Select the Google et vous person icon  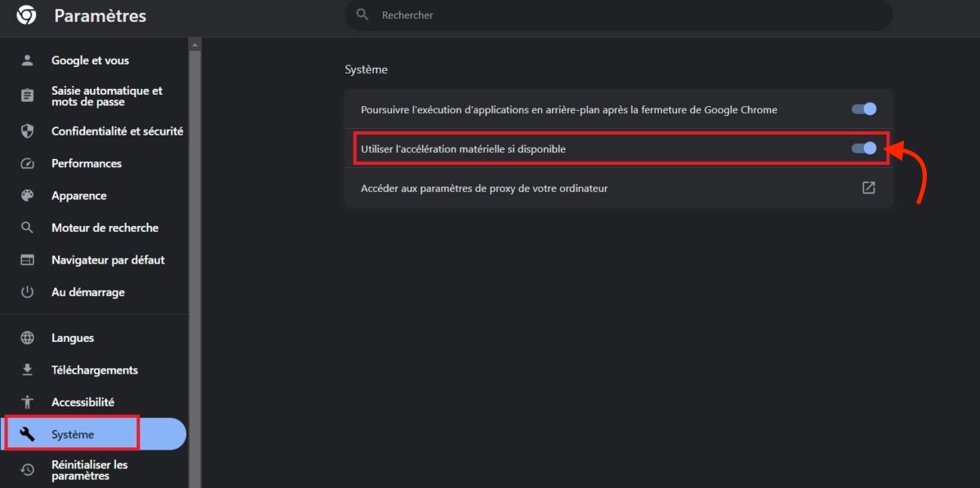click(x=27, y=59)
